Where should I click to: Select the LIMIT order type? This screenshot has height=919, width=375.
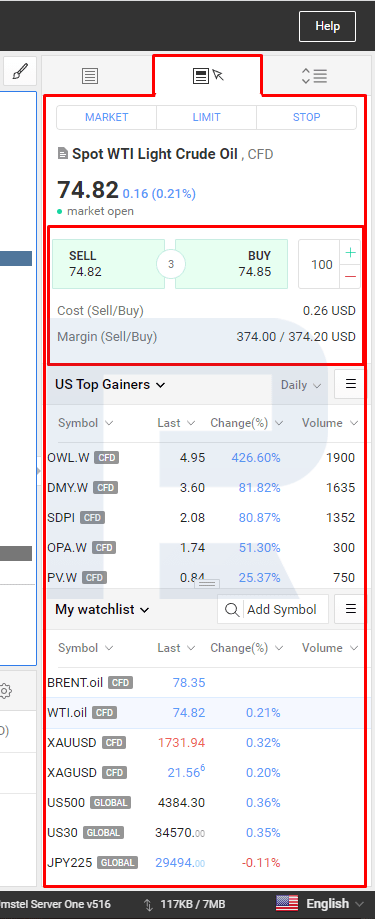[206, 117]
